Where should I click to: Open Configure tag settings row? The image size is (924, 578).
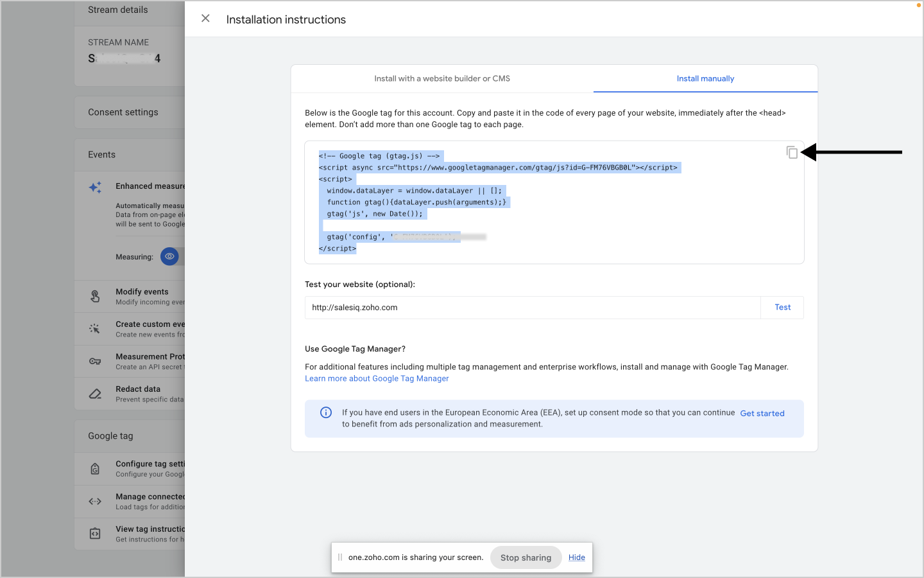click(130, 469)
